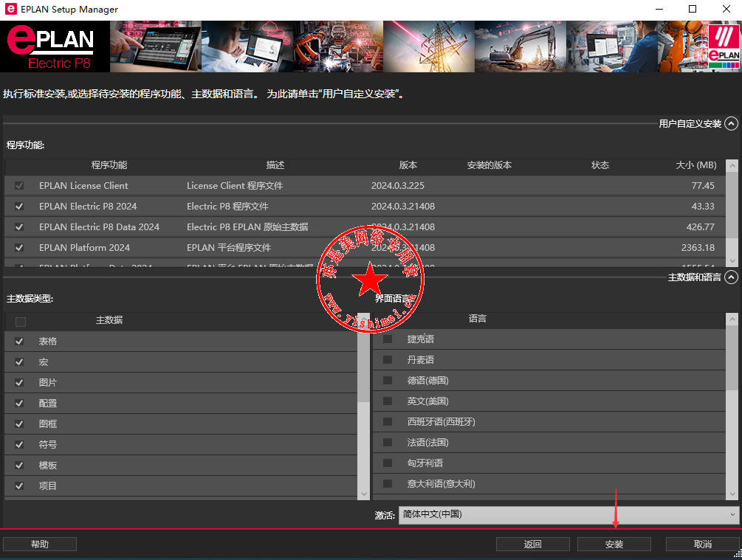Click the 安装 button
Screen dimensions: 742x560
(x=614, y=545)
